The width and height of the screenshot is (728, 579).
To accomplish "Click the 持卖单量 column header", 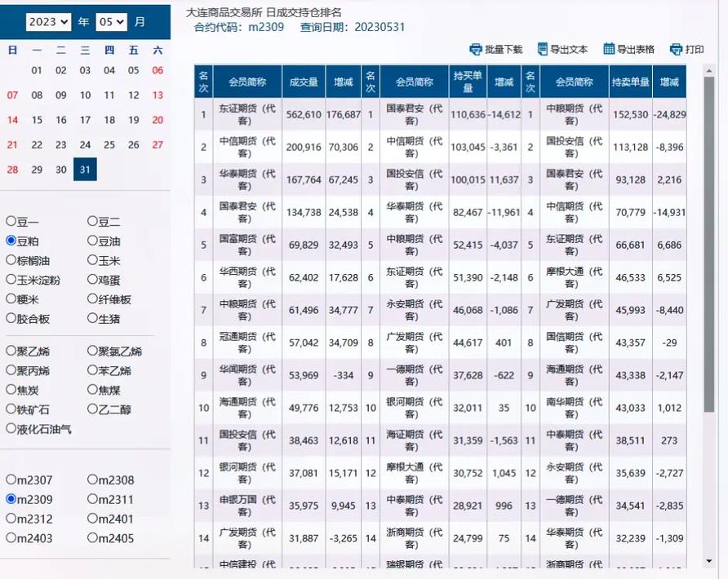I will [x=630, y=82].
